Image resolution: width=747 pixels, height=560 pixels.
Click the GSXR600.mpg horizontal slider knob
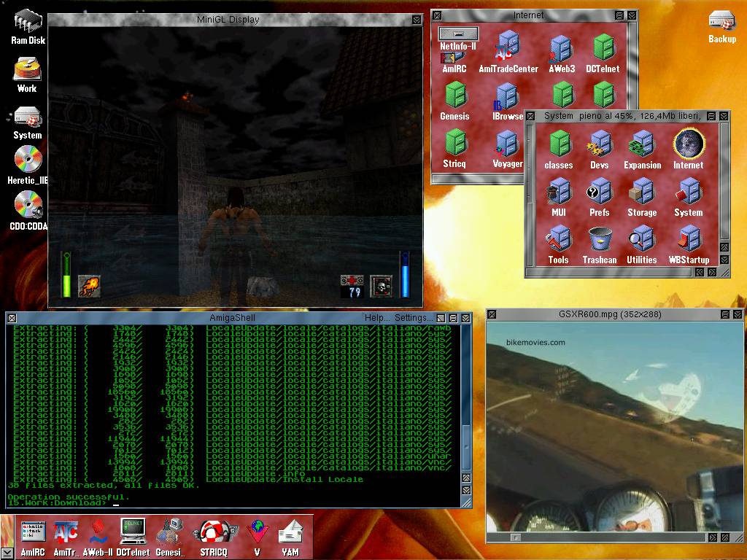(516, 537)
